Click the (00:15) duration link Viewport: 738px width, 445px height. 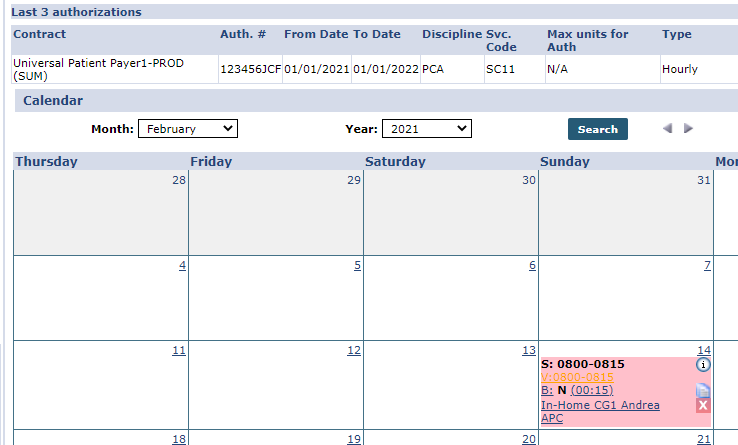pyautogui.click(x=592, y=391)
